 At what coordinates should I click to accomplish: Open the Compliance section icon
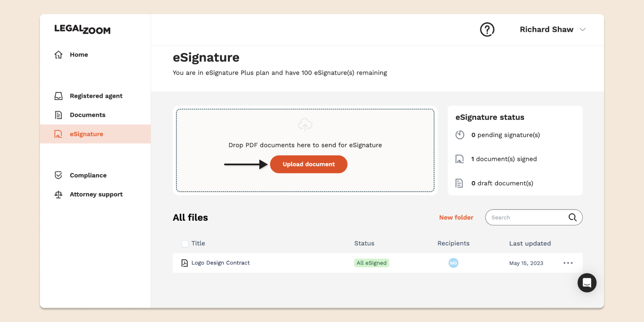point(58,175)
